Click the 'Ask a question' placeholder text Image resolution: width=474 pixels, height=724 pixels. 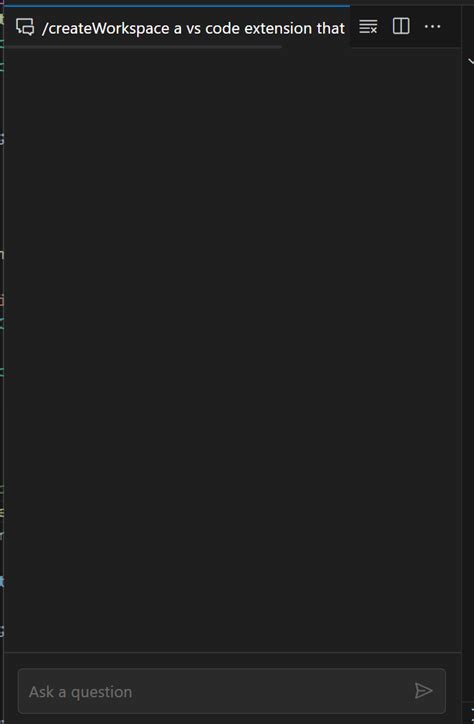coord(80,692)
